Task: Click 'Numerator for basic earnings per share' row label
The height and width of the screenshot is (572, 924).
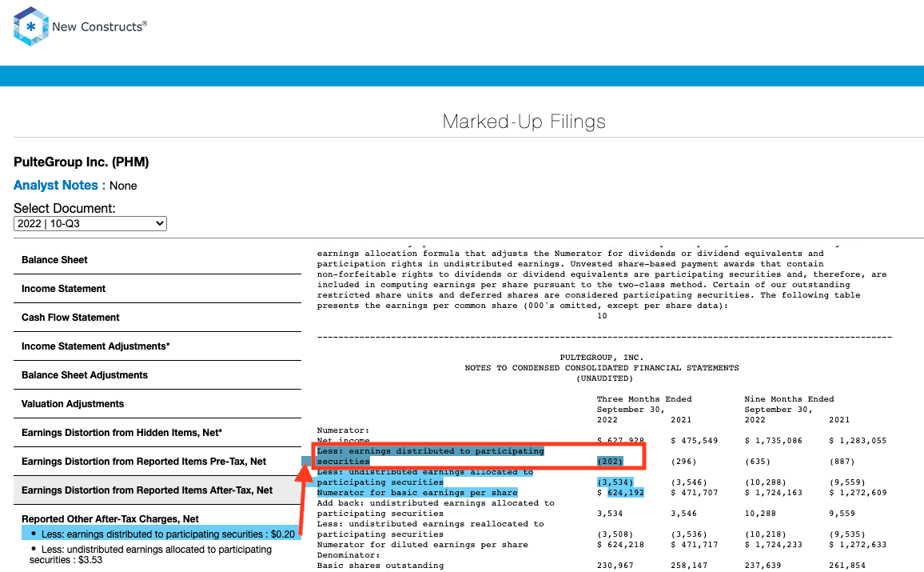Action: tap(417, 492)
